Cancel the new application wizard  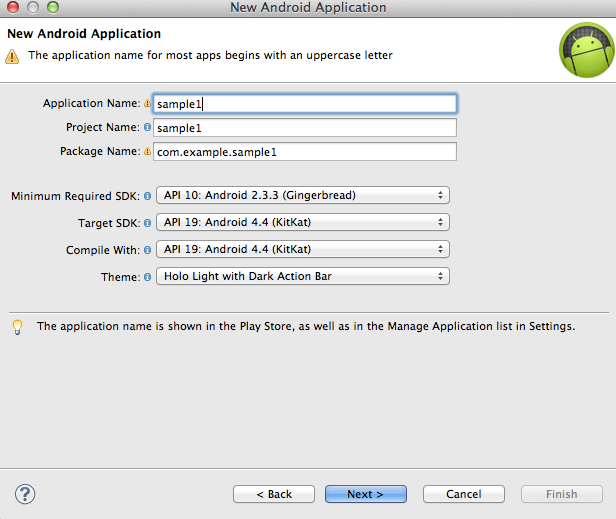[464, 494]
